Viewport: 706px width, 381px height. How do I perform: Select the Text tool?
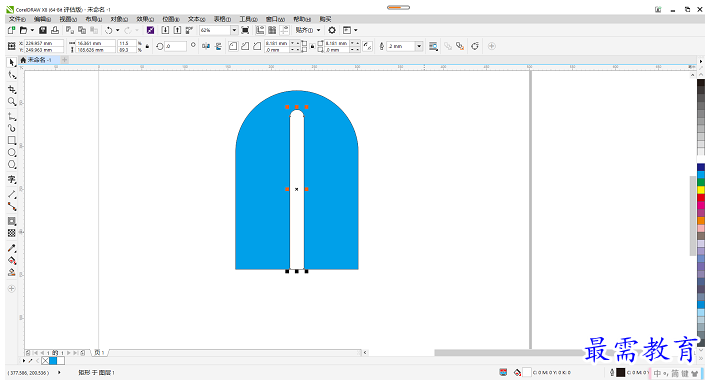coord(12,179)
